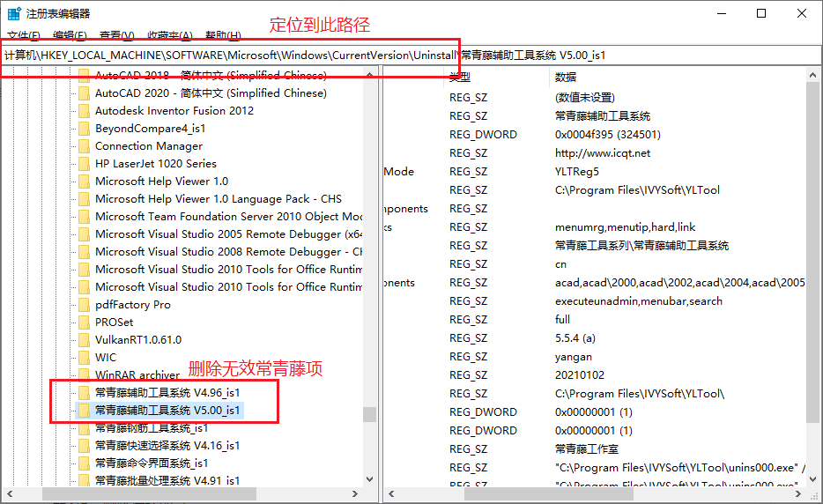Select the 常青藤辅助工具系统 V5.00_is1 key
The height and width of the screenshot is (504, 823).
167,411
